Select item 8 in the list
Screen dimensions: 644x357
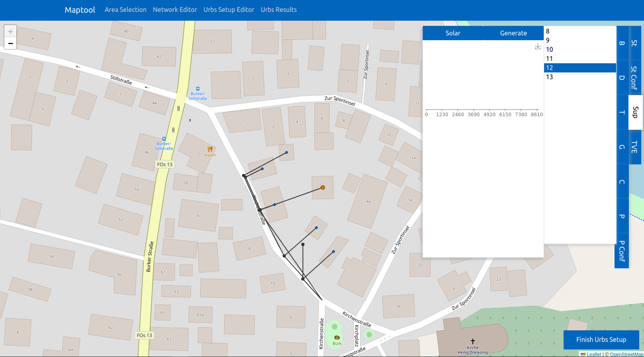click(x=580, y=31)
